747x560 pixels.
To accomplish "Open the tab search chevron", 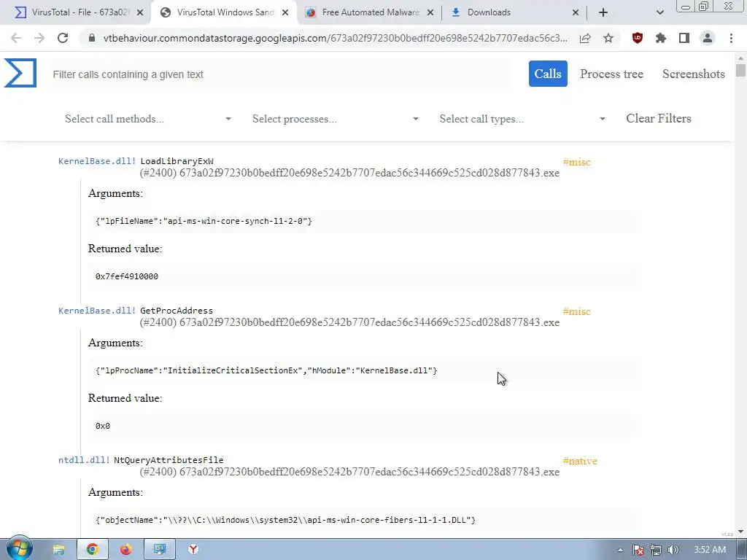I will (x=659, y=12).
